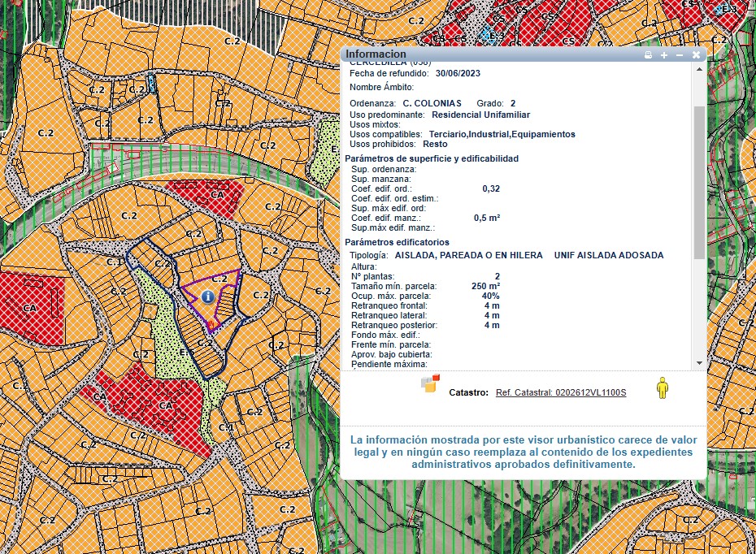The width and height of the screenshot is (756, 554).
Task: Select the Retranqueo frontal value 4 m
Action: pos(492,305)
